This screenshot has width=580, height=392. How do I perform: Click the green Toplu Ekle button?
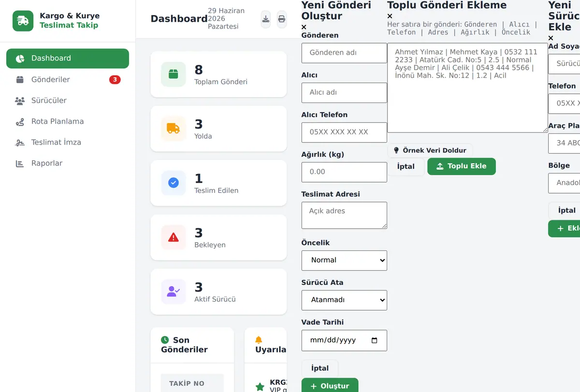(x=462, y=166)
